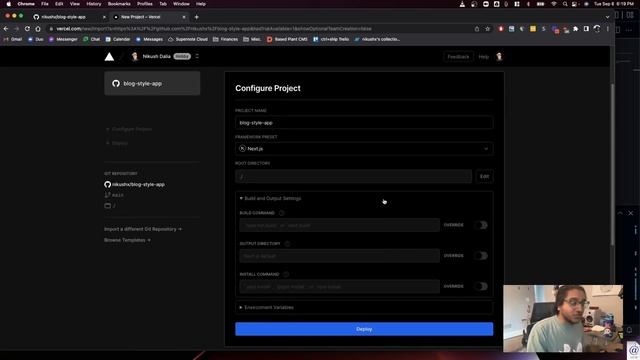
Task: Open Chrome three-dot menu
Action: tap(608, 29)
